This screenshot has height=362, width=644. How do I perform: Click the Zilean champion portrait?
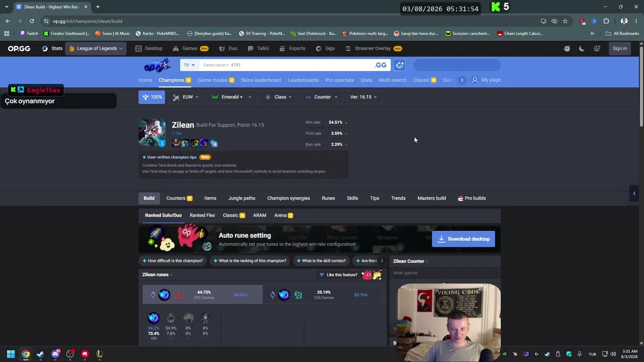click(x=152, y=133)
